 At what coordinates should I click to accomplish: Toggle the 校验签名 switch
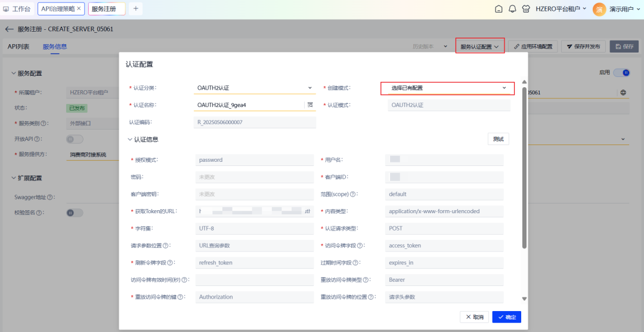[75, 212]
